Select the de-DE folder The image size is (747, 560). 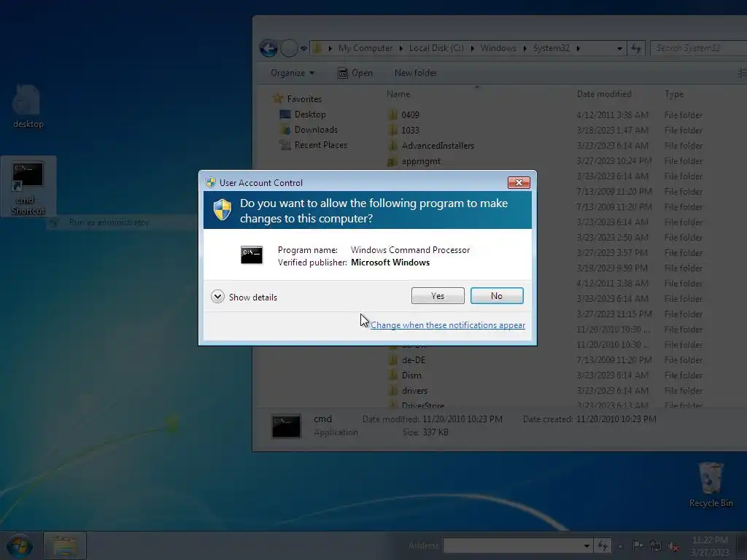[x=414, y=360]
